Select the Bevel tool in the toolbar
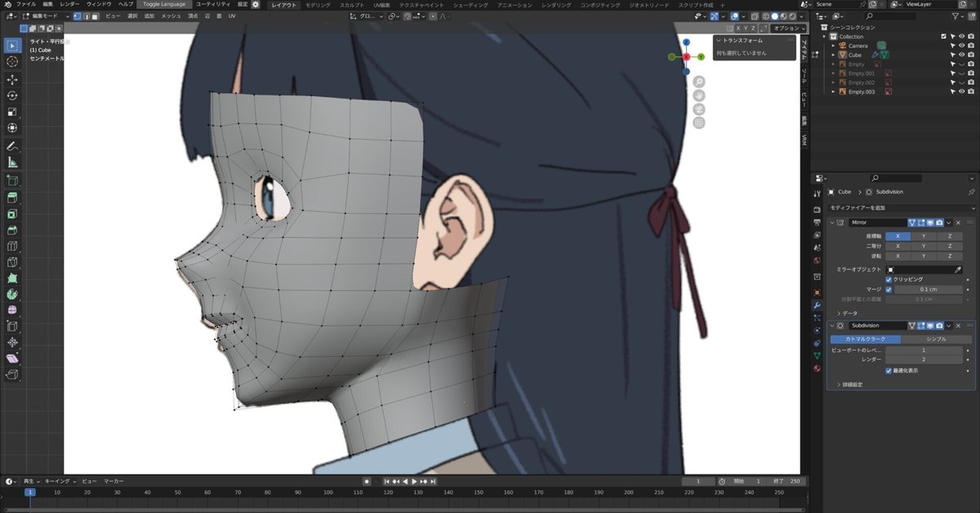This screenshot has width=980, height=513. click(12, 230)
